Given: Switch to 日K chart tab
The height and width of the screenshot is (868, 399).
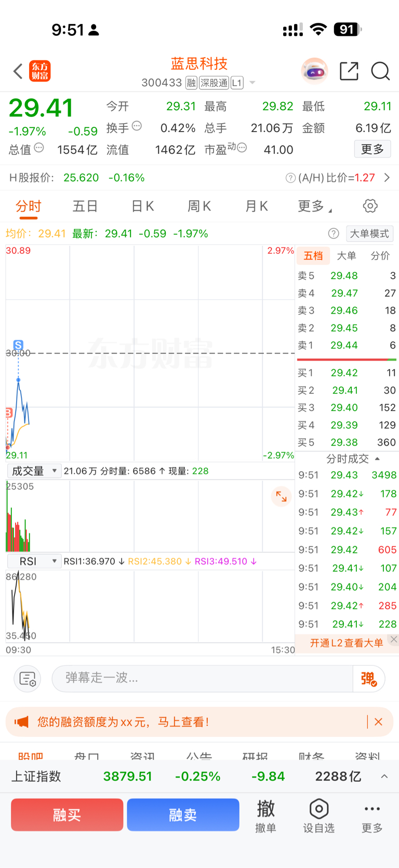Looking at the screenshot, I should click(x=142, y=206).
